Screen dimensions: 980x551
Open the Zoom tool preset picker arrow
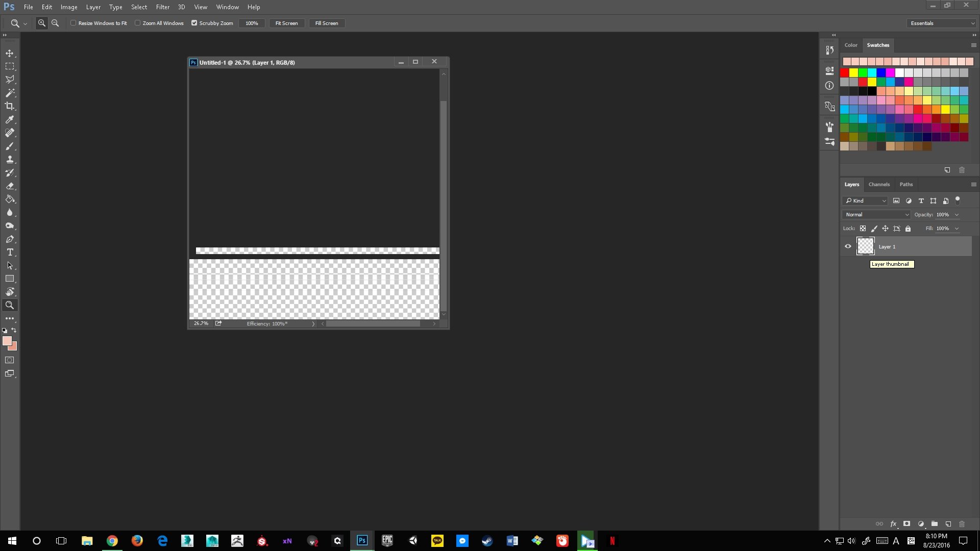tap(25, 23)
